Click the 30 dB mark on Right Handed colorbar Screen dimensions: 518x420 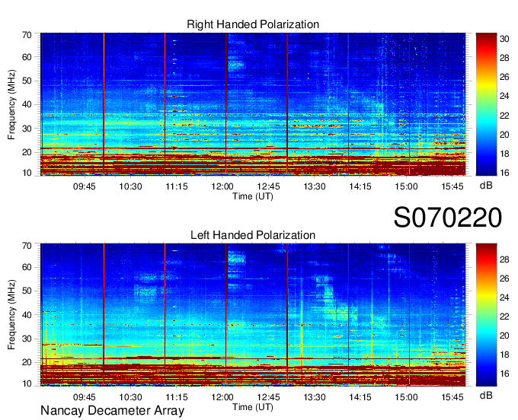click(504, 39)
